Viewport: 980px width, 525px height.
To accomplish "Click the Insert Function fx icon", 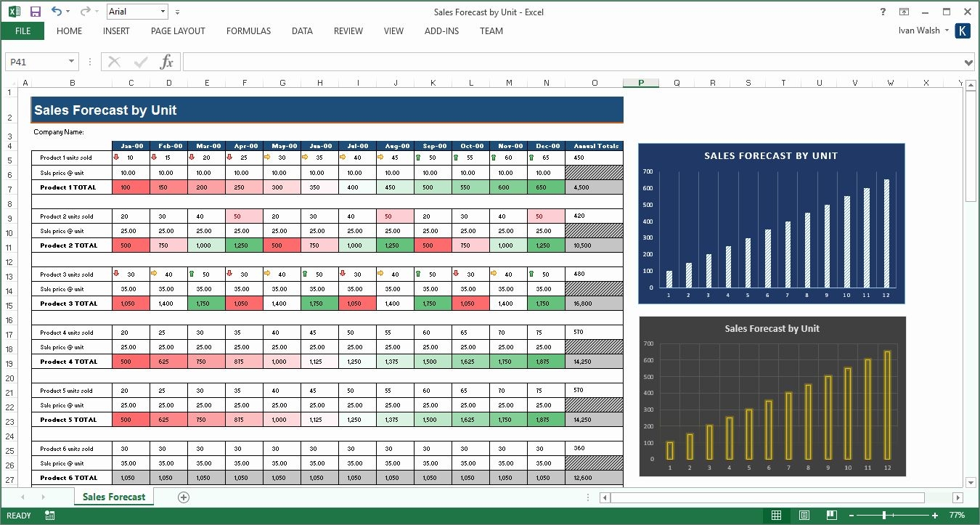I will click(x=166, y=62).
